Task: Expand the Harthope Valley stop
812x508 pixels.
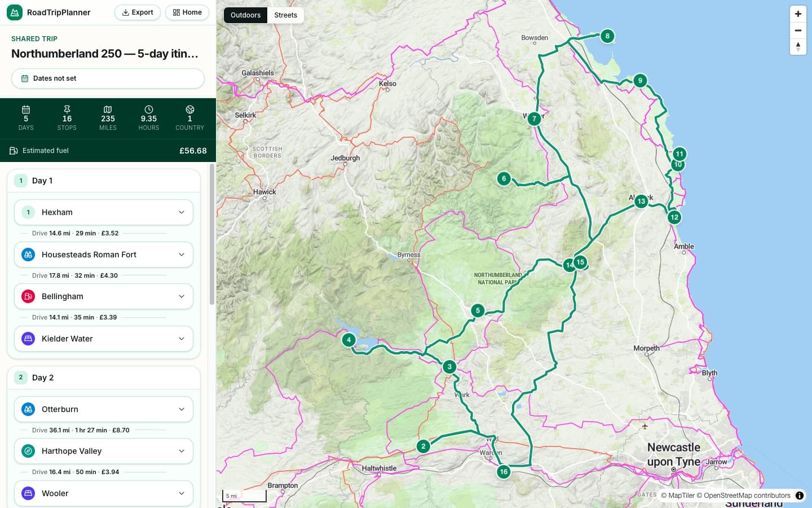Action: pos(104,451)
